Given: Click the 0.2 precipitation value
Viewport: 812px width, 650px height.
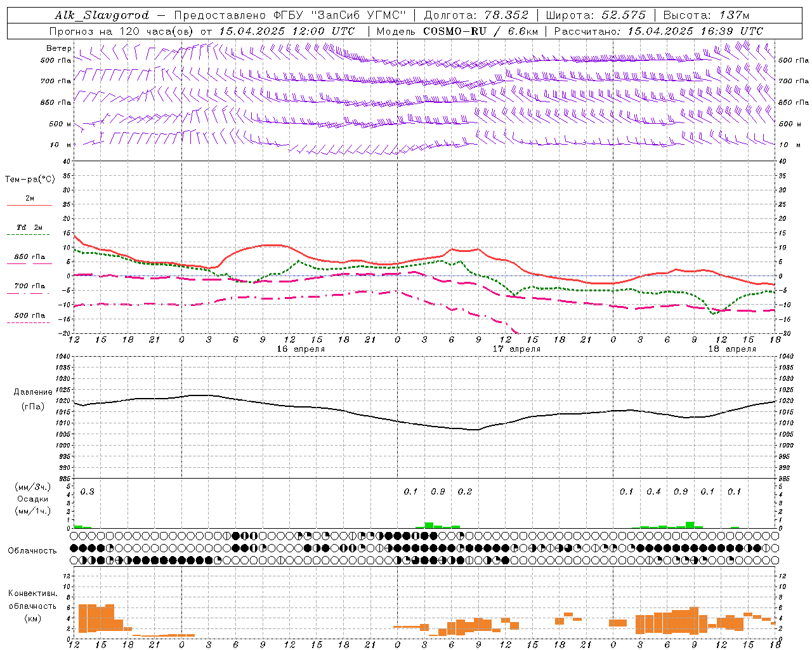Looking at the screenshot, I should coord(465,491).
